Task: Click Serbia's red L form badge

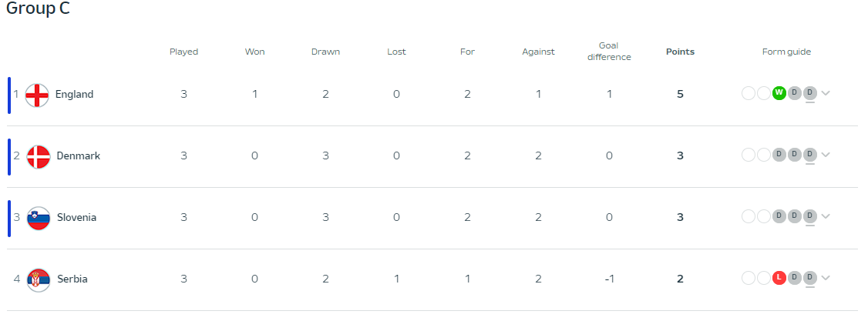Action: [779, 277]
